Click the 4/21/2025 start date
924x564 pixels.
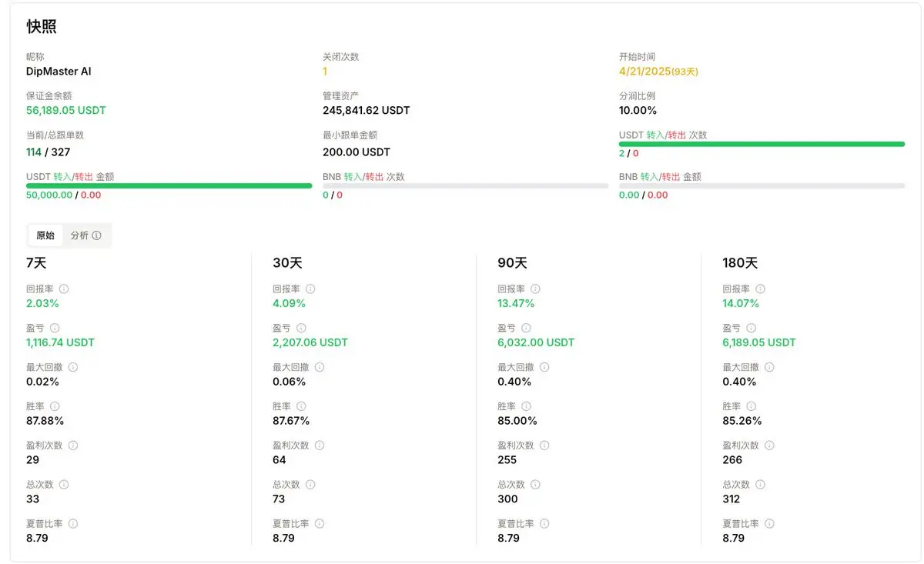(644, 72)
